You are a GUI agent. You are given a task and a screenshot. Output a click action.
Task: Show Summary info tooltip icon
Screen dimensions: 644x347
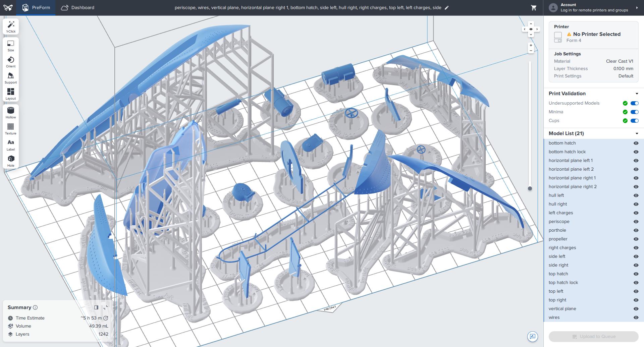[35, 307]
